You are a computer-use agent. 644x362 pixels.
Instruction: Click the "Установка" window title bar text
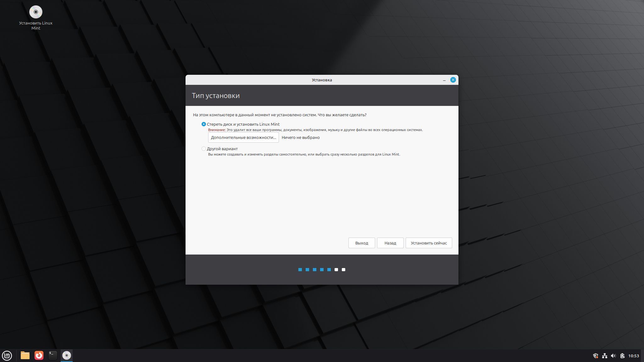pos(322,80)
